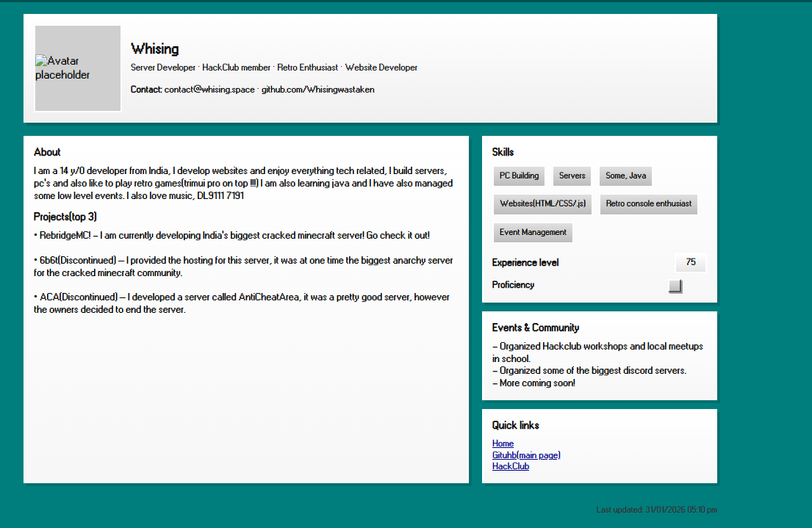Click the Whising profile name heading

tap(154, 49)
